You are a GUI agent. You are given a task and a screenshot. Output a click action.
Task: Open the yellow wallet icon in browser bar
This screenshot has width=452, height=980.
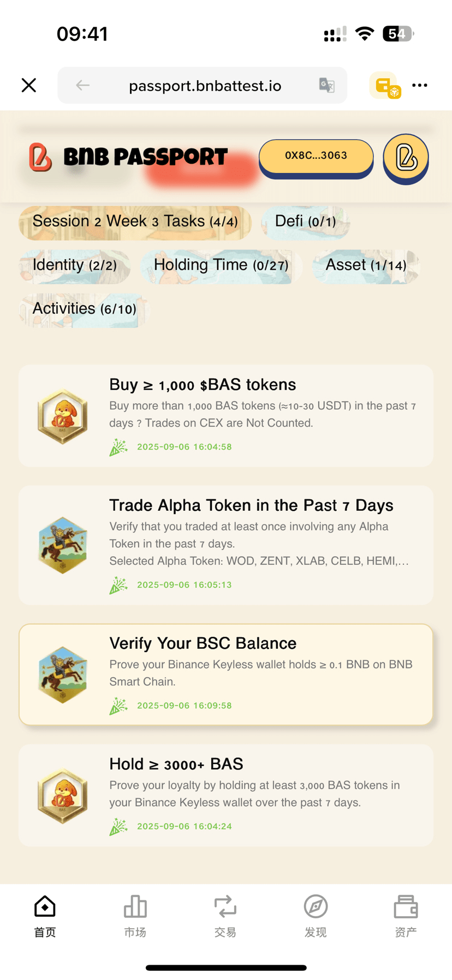pyautogui.click(x=385, y=85)
